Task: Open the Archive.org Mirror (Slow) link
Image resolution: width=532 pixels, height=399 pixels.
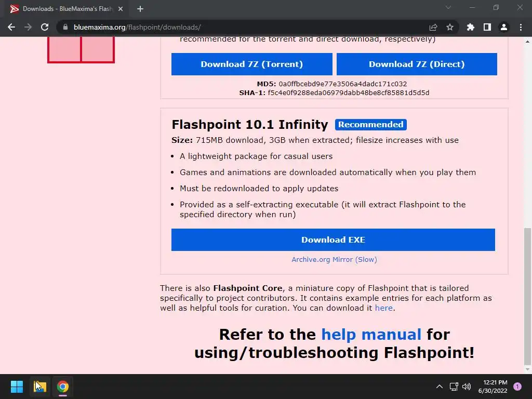Action: [x=334, y=260]
